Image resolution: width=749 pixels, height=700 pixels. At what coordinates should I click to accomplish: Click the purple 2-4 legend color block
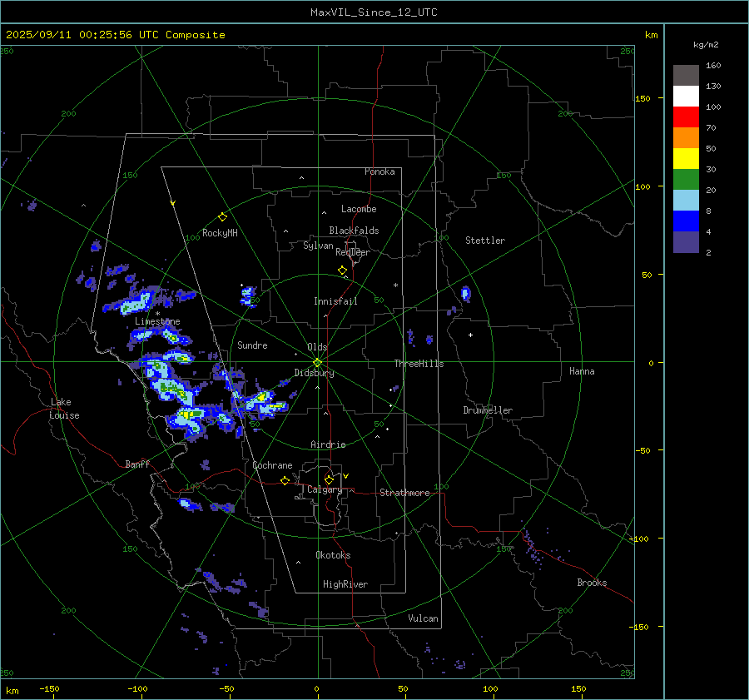[686, 241]
